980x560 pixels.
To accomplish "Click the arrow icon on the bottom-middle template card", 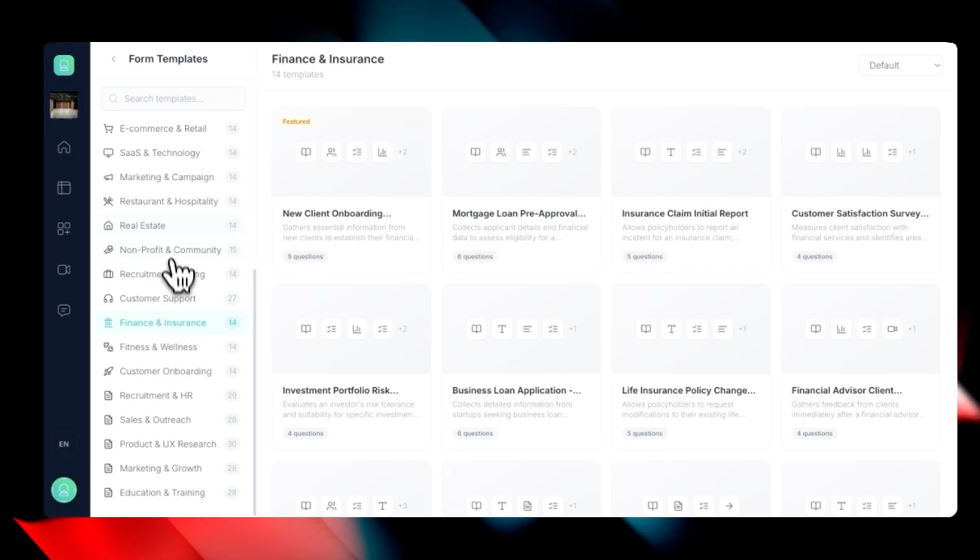I will pos(728,505).
